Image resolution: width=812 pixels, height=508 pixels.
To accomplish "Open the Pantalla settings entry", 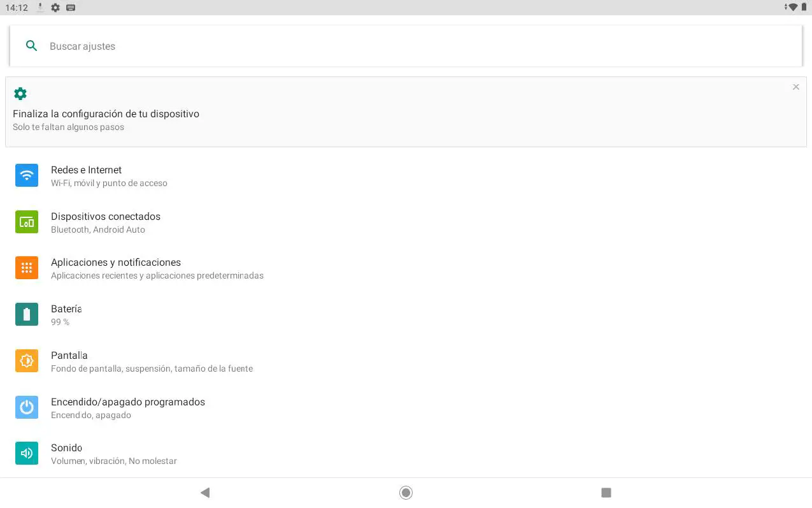I will click(x=406, y=361).
